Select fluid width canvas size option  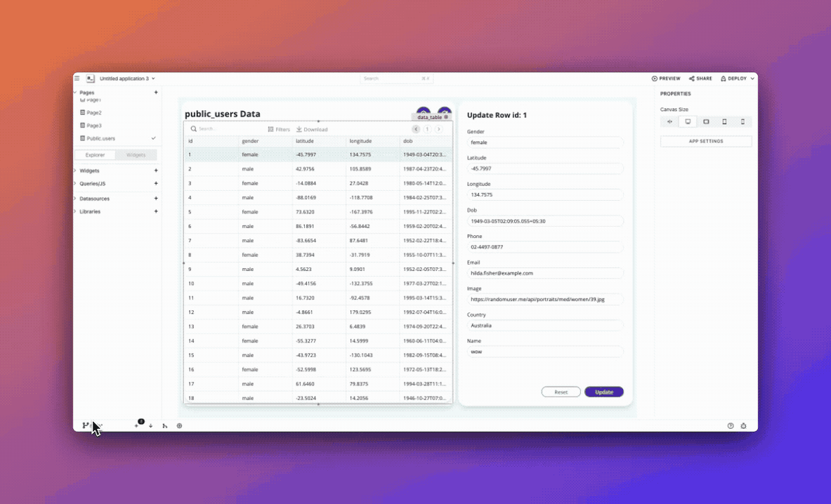pos(669,121)
